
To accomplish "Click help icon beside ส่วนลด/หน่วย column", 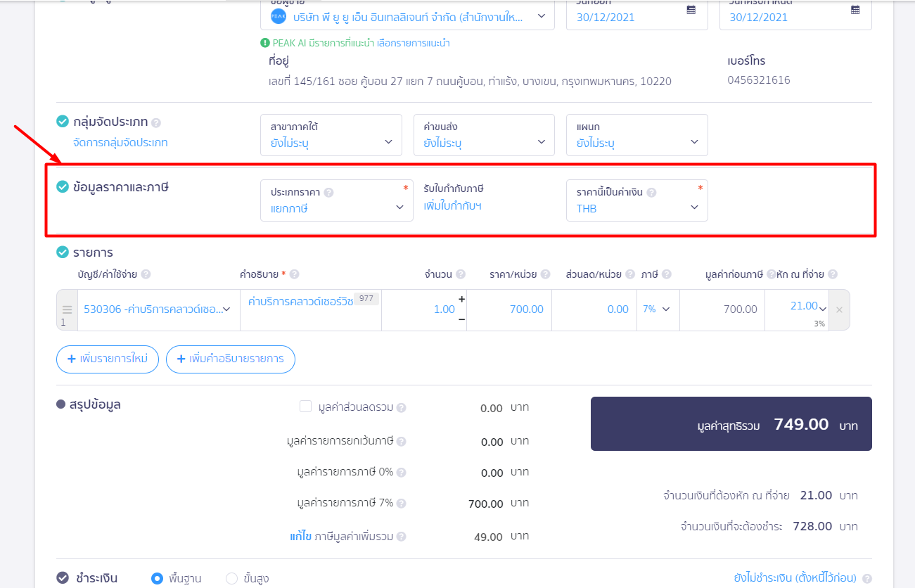I will pos(630,274).
